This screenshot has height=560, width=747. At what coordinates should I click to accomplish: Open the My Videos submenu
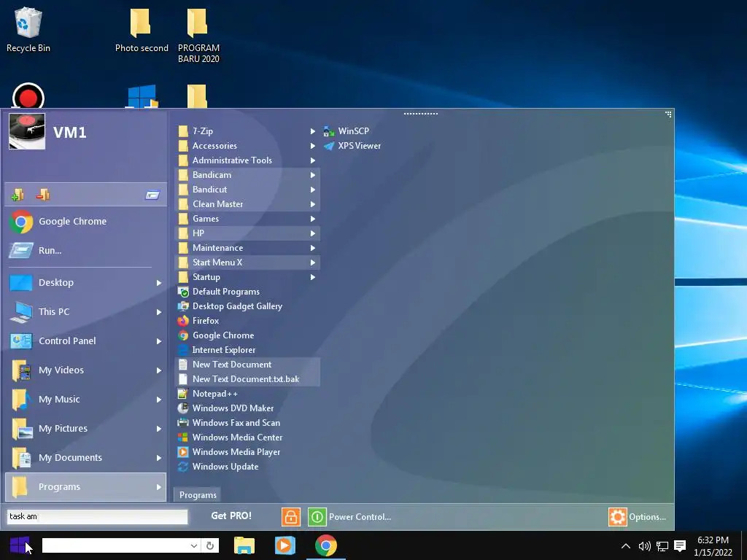(x=86, y=370)
